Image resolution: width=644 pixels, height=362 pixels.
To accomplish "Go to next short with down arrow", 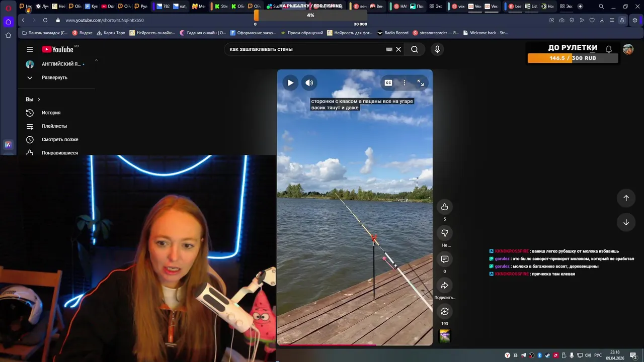I will pyautogui.click(x=626, y=222).
